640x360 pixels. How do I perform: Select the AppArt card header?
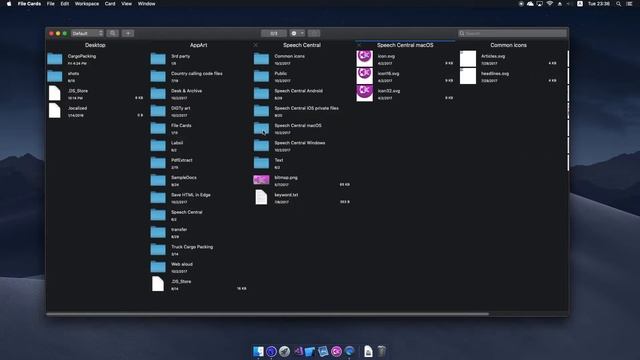pos(198,45)
